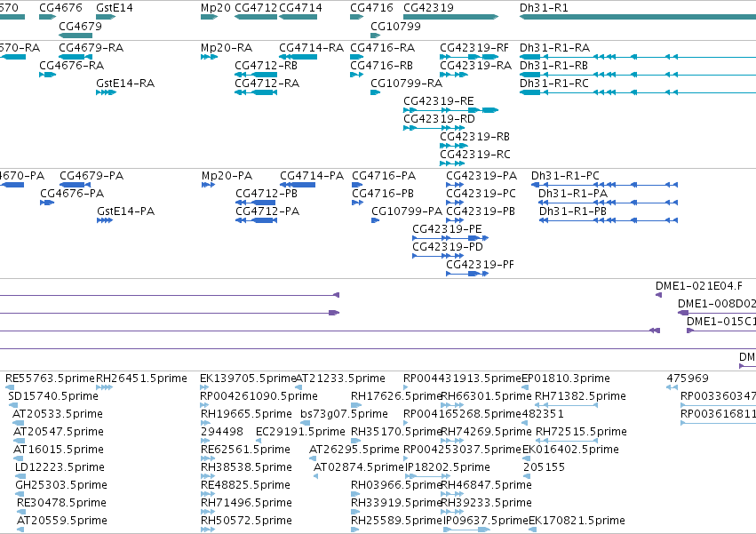
Task: Select the CG4714 gene label
Action: (x=300, y=8)
